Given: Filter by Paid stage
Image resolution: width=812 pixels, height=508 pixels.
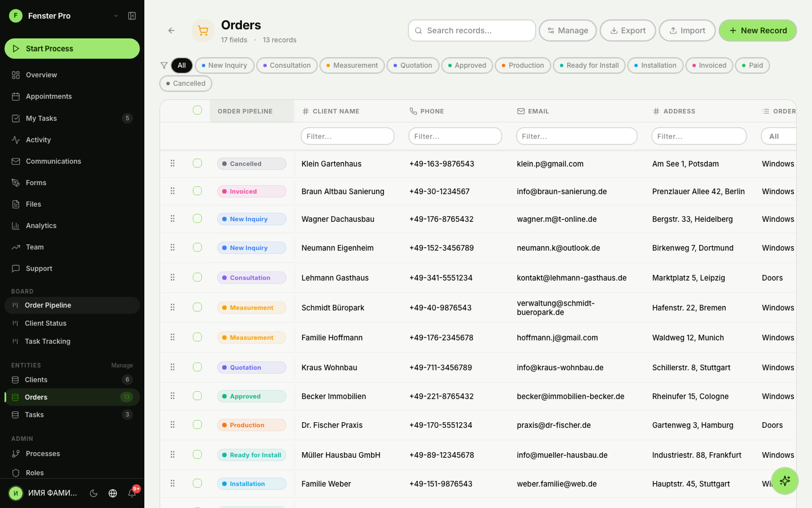Looking at the screenshot, I should click(x=752, y=65).
